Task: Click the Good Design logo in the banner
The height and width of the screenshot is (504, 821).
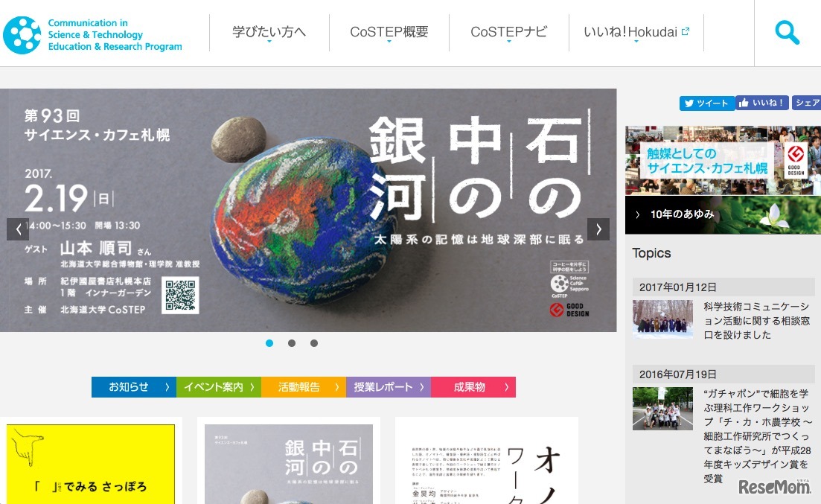Action: [569, 310]
